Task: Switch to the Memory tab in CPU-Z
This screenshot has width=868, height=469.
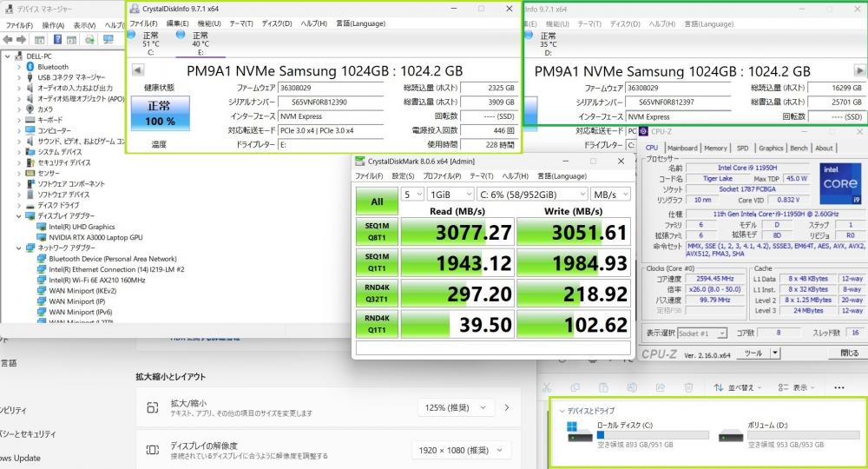Action: point(715,149)
